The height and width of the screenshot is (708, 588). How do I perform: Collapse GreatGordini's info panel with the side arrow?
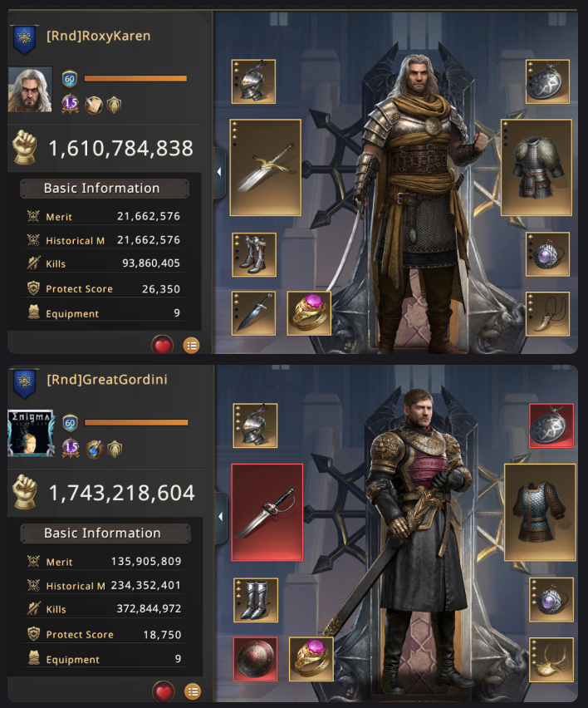click(221, 517)
